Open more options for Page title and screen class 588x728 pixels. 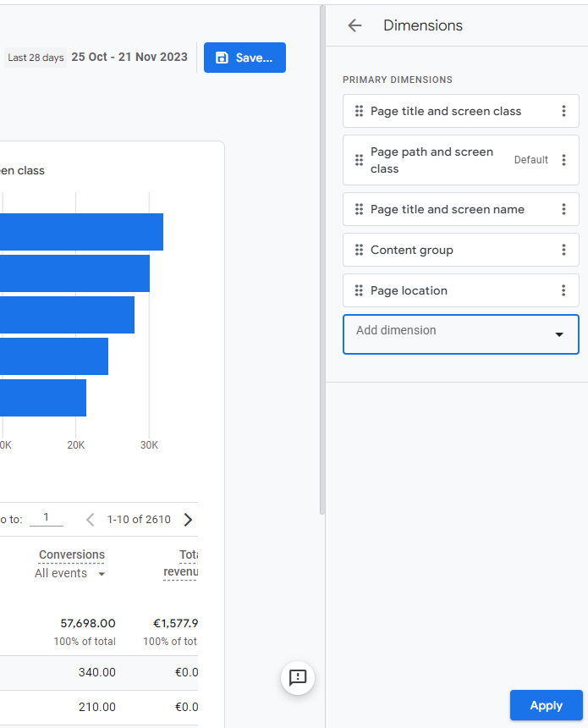coord(563,111)
